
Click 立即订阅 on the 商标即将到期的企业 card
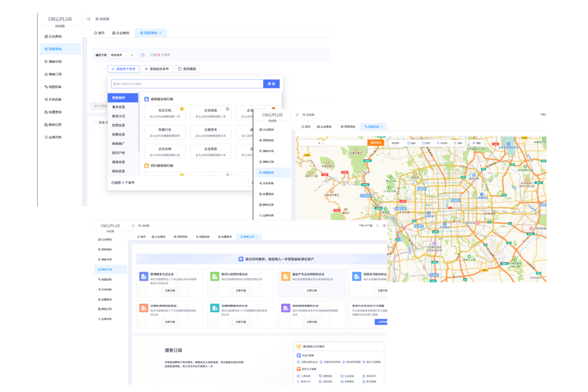click(x=312, y=322)
